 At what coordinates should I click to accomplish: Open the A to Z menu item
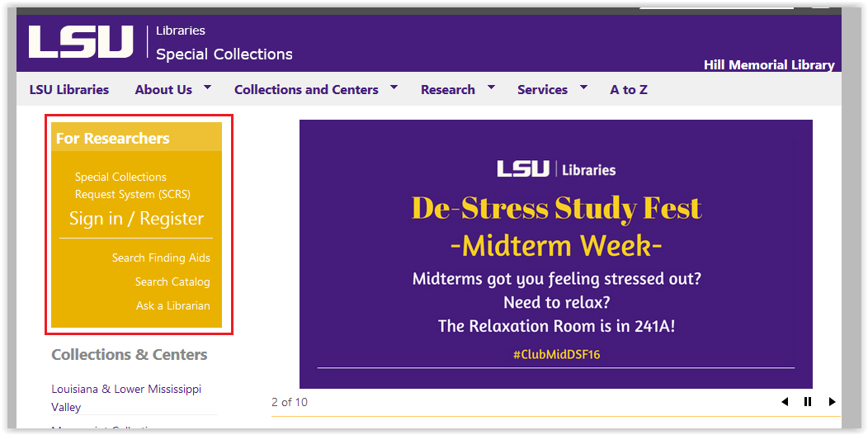pos(629,90)
